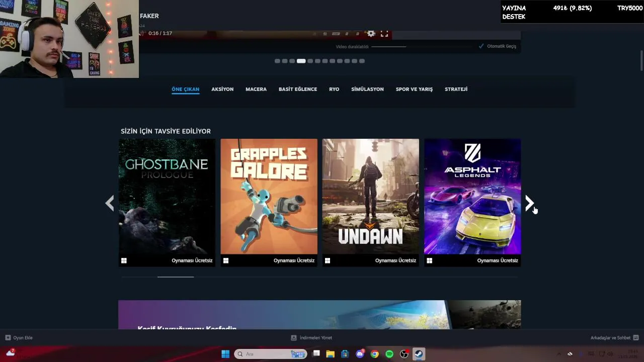Select the highlighted fourth carousel dot
644x362 pixels.
(301, 61)
